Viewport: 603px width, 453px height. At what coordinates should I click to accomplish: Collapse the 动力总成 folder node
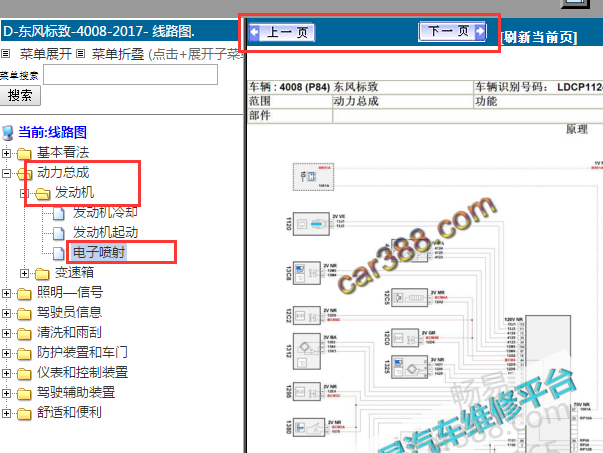(x=6, y=173)
